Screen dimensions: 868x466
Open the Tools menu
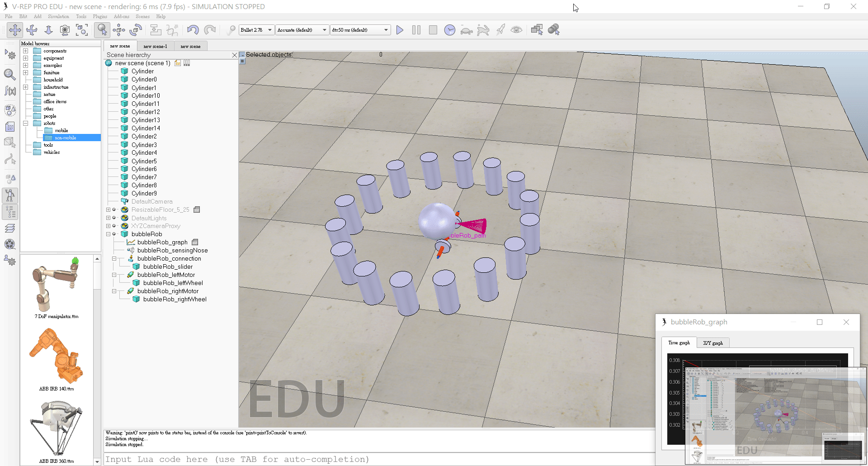point(81,16)
